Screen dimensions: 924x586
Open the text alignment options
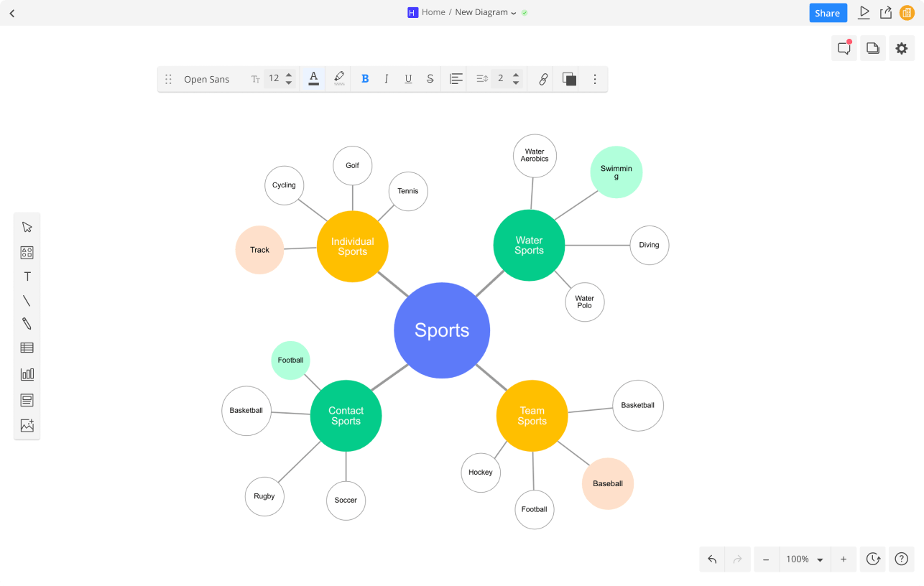pyautogui.click(x=455, y=79)
